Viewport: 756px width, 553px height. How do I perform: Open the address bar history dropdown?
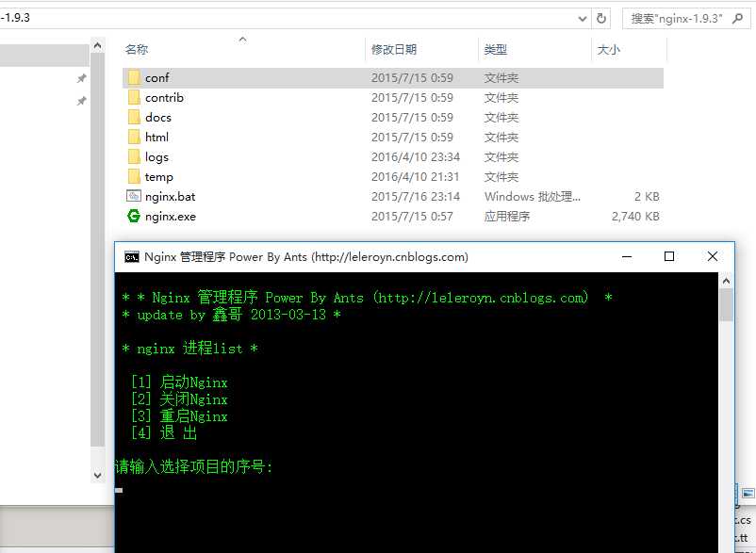(x=583, y=19)
